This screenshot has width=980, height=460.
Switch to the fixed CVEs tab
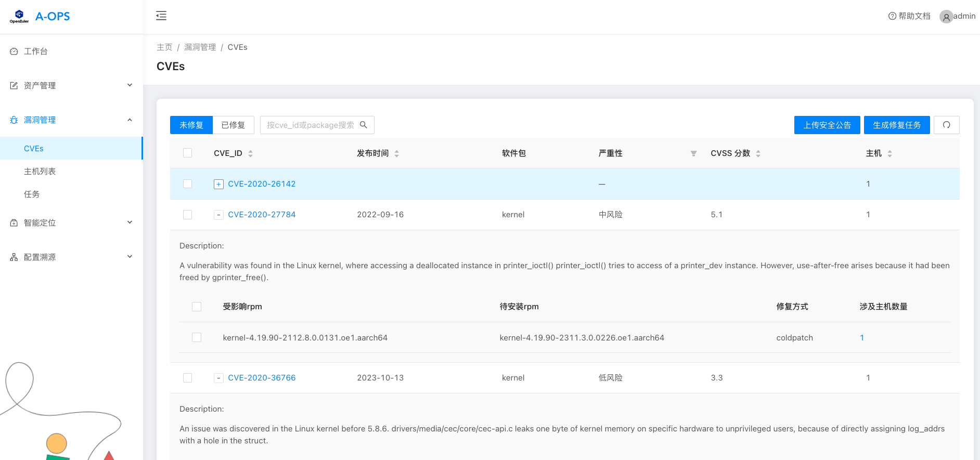coord(233,125)
